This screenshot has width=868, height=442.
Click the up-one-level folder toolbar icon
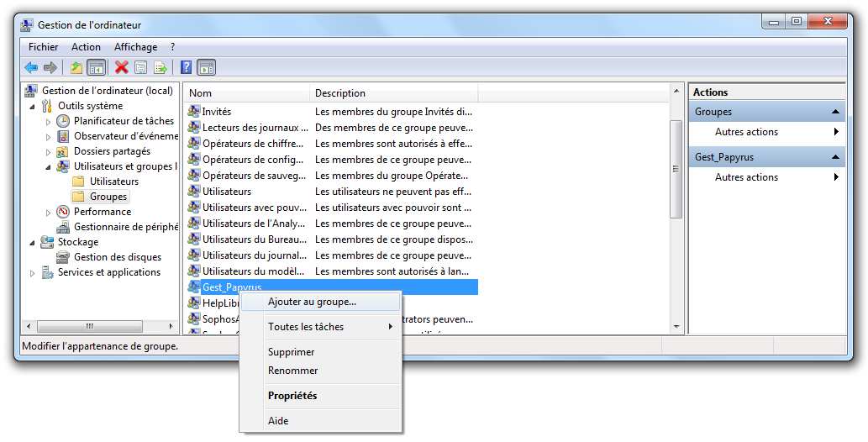tap(76, 67)
